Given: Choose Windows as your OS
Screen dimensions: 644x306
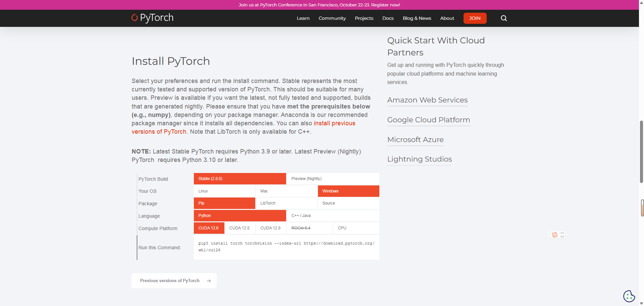Looking at the screenshot, I should (x=348, y=191).
